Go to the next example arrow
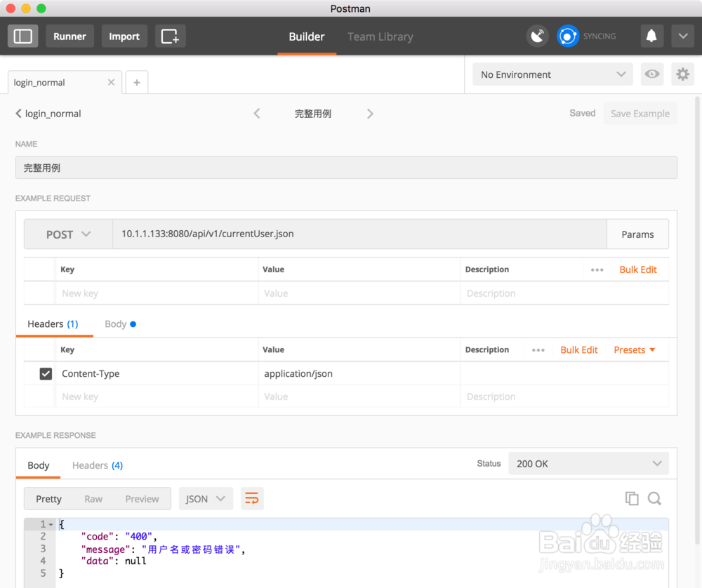702x588 pixels. [x=370, y=114]
